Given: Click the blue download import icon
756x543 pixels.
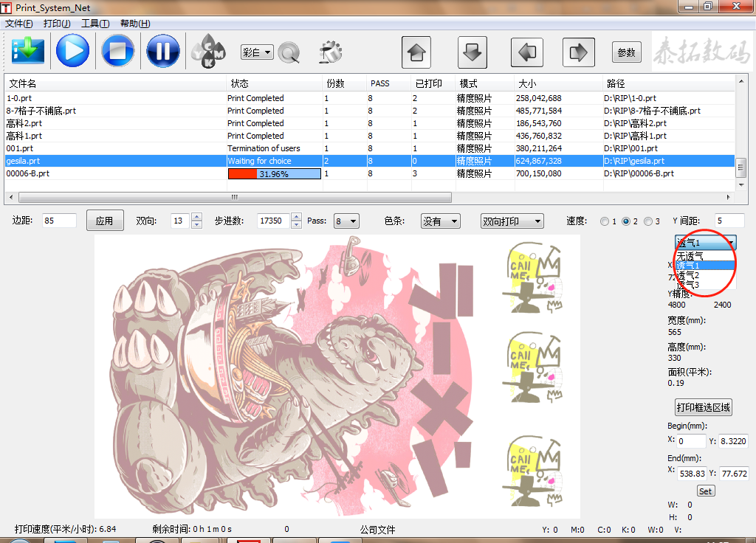Looking at the screenshot, I should tap(28, 51).
